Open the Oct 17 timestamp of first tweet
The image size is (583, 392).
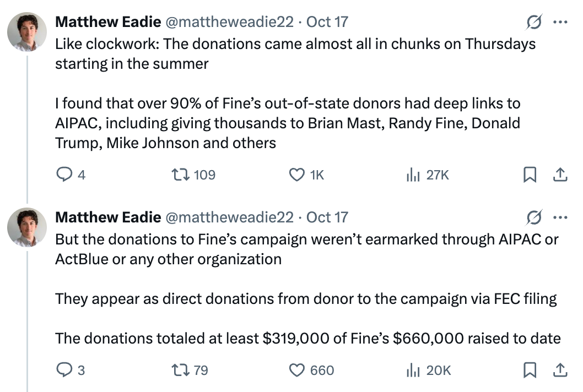pos(327,22)
